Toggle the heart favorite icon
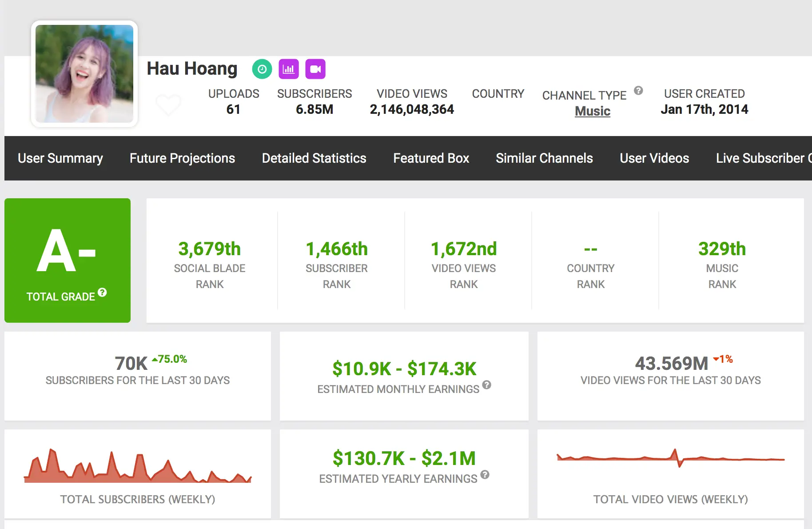Image resolution: width=812 pixels, height=529 pixels. 168,104
